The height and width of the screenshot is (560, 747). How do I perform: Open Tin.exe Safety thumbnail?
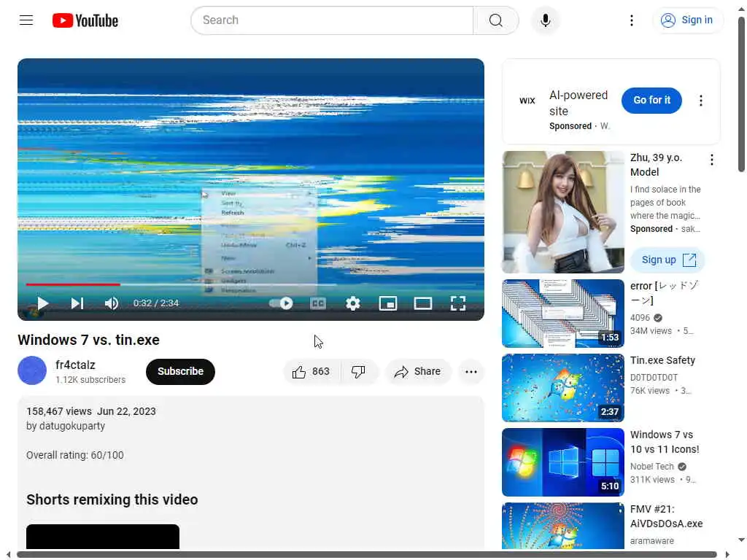tap(562, 388)
